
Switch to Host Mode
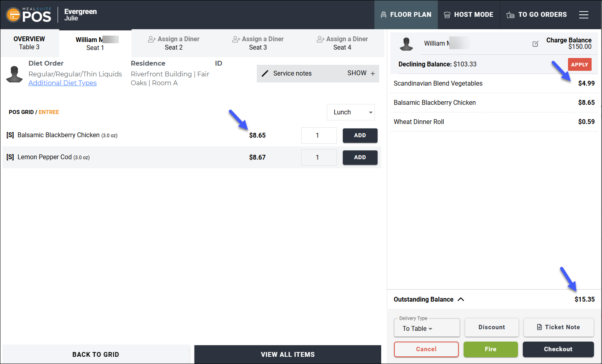pos(468,15)
